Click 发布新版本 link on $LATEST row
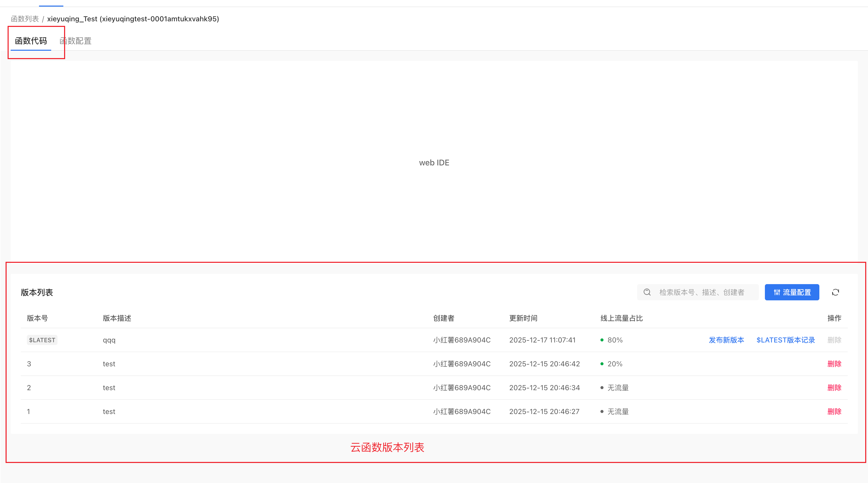The width and height of the screenshot is (868, 483). [726, 340]
